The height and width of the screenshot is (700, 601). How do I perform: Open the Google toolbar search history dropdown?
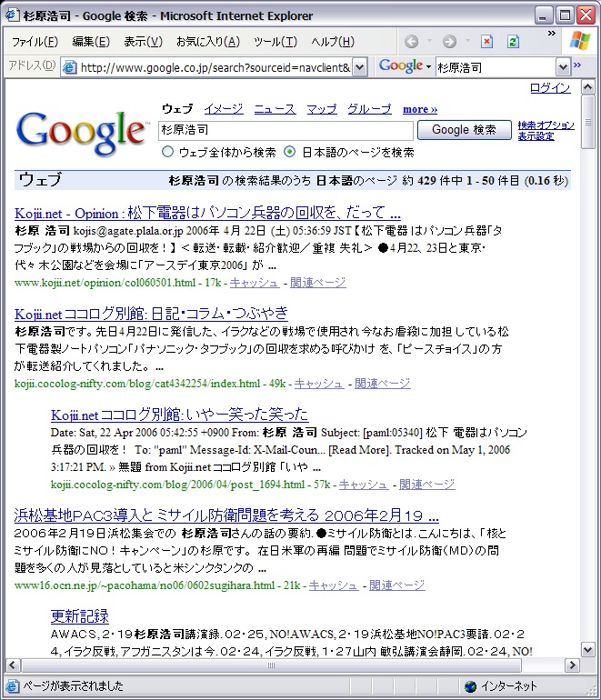[564, 67]
